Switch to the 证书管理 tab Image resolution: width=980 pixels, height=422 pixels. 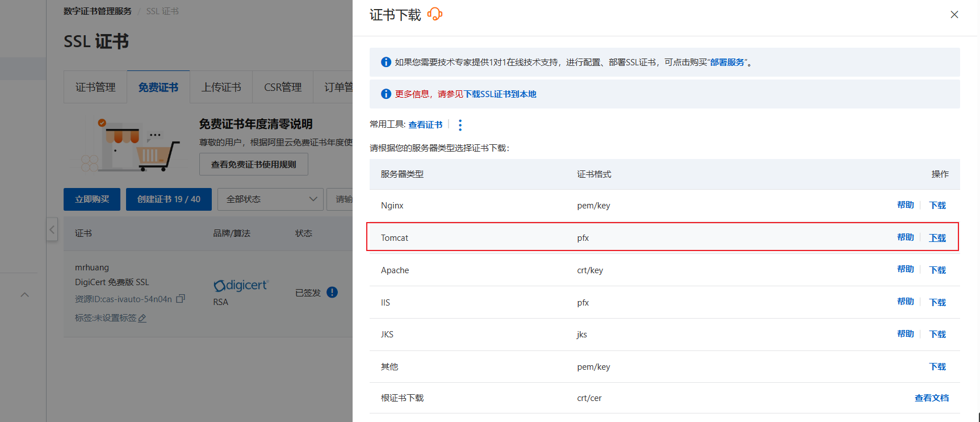95,87
